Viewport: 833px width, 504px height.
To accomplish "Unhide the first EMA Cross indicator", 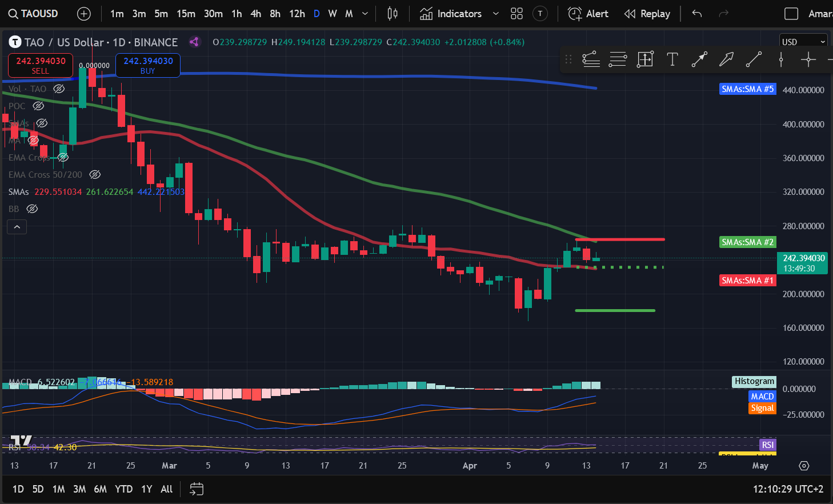I will (x=63, y=157).
